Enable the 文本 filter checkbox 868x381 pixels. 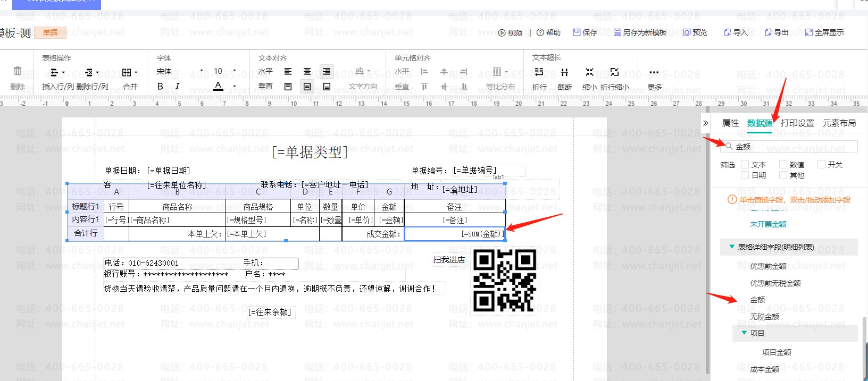[745, 165]
